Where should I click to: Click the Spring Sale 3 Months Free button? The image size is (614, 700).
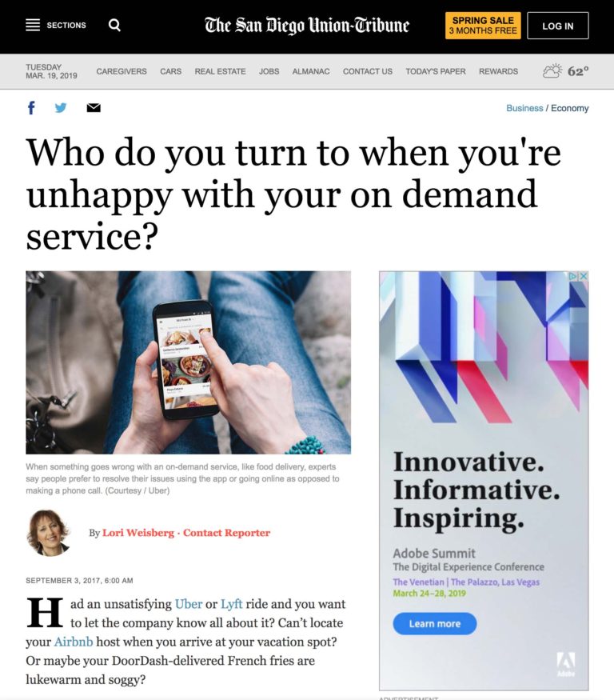point(483,26)
